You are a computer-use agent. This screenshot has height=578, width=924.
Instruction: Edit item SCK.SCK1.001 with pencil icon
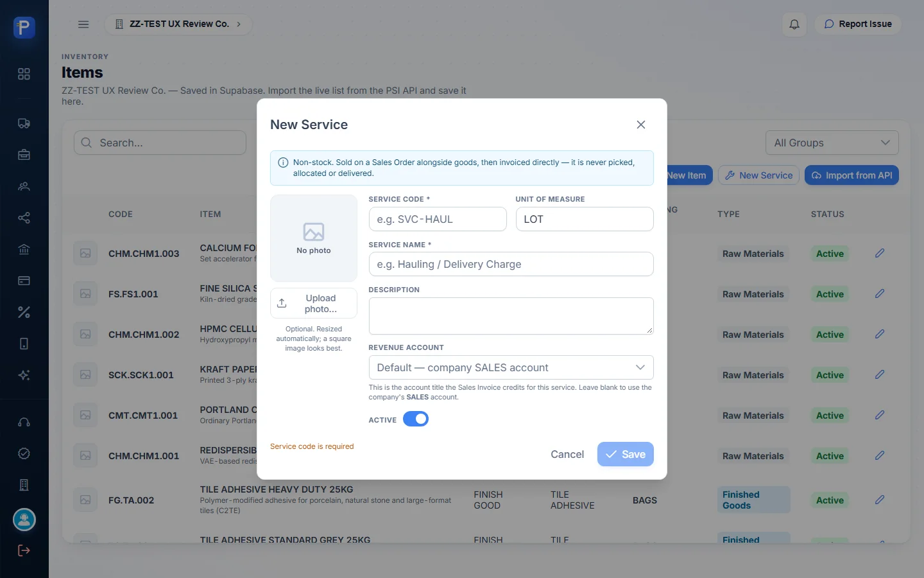(x=880, y=374)
